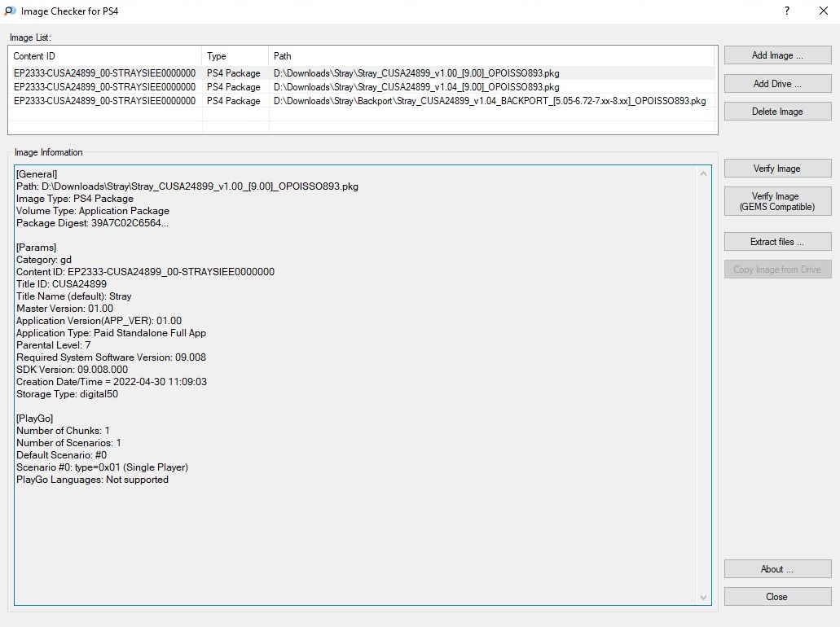Click the [General] section heading text
The height and width of the screenshot is (627, 840).
[37, 174]
